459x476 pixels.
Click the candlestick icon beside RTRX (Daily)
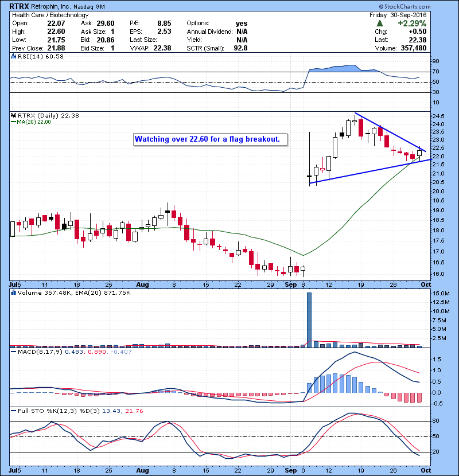click(x=13, y=115)
